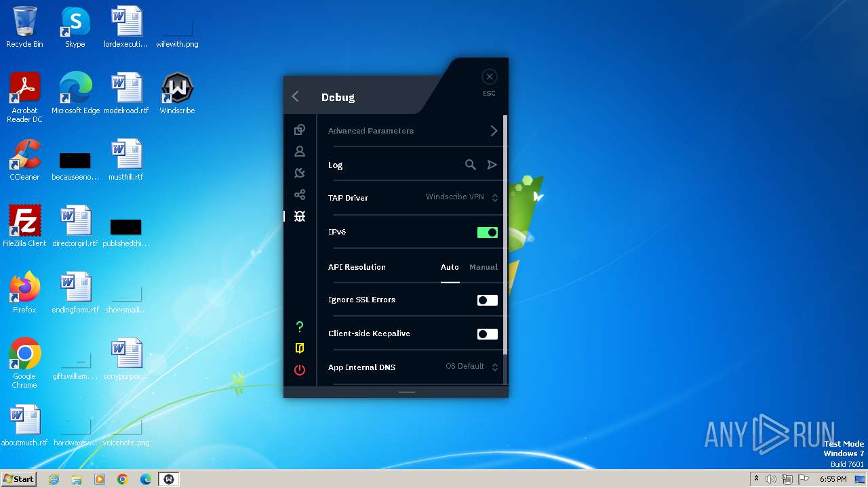
Task: Click the clock showing 6:55 PM
Action: (x=833, y=479)
